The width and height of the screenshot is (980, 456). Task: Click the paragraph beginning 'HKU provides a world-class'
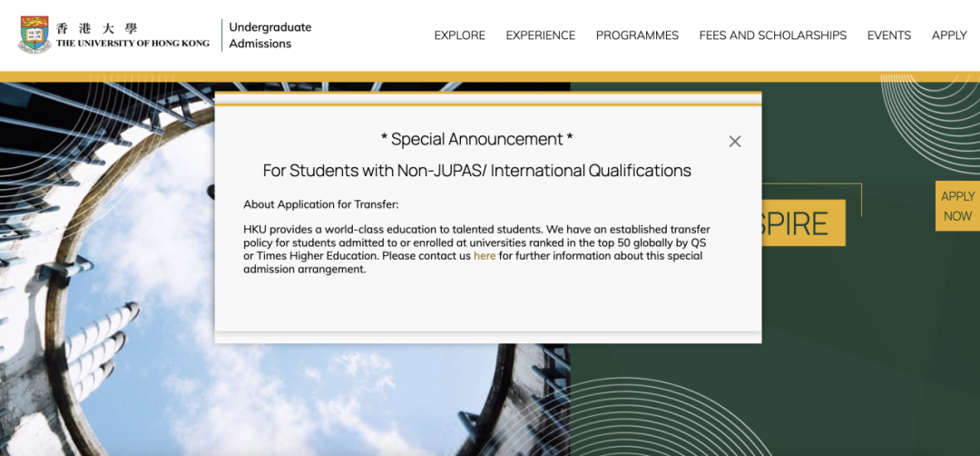(477, 250)
